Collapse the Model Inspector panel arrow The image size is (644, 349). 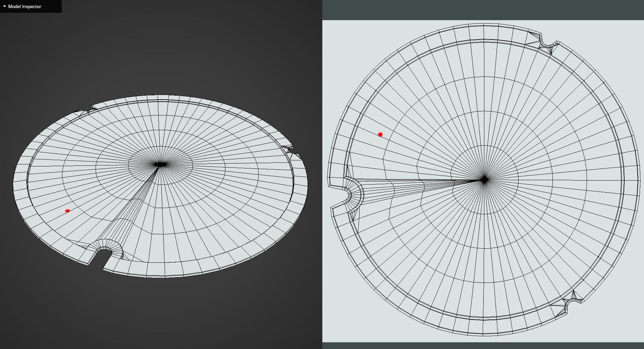tap(4, 6)
